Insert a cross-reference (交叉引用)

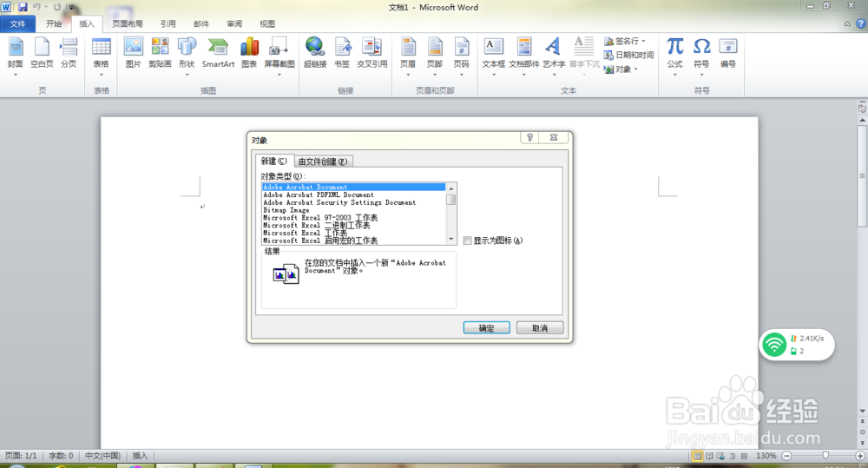[372, 53]
